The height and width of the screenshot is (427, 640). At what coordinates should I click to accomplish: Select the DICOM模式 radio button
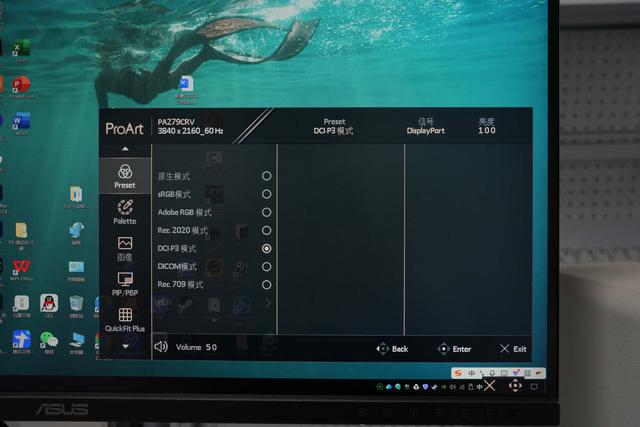[x=267, y=267]
